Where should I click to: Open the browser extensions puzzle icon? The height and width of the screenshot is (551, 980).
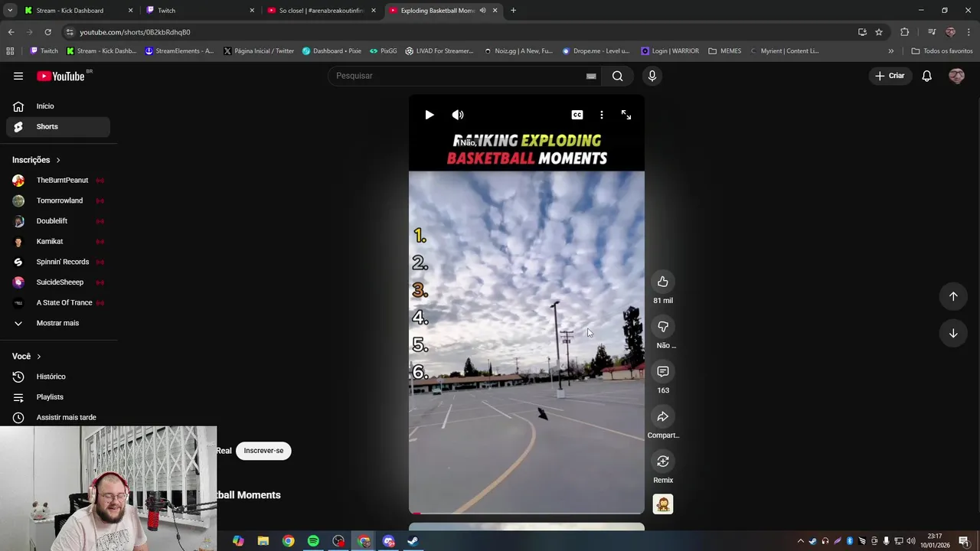pyautogui.click(x=905, y=32)
